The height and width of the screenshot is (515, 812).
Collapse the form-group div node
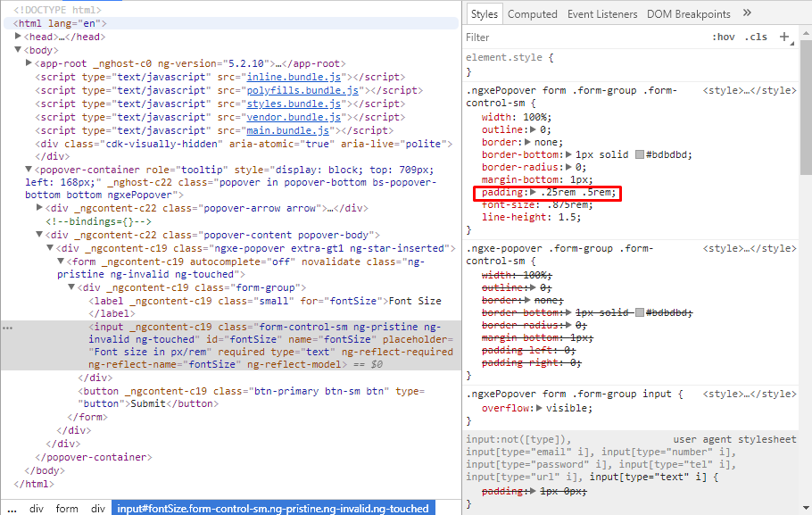71,287
